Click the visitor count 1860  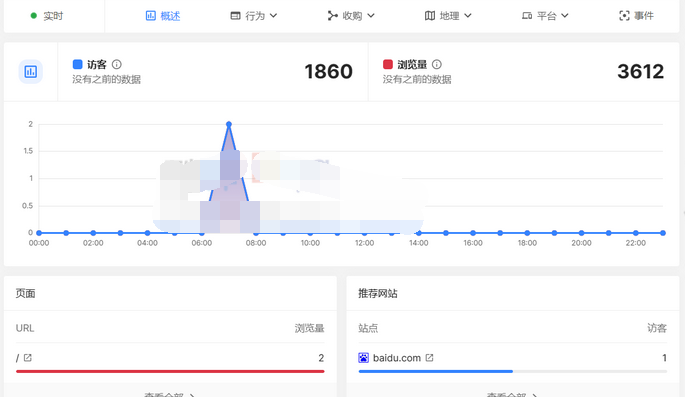click(x=329, y=72)
